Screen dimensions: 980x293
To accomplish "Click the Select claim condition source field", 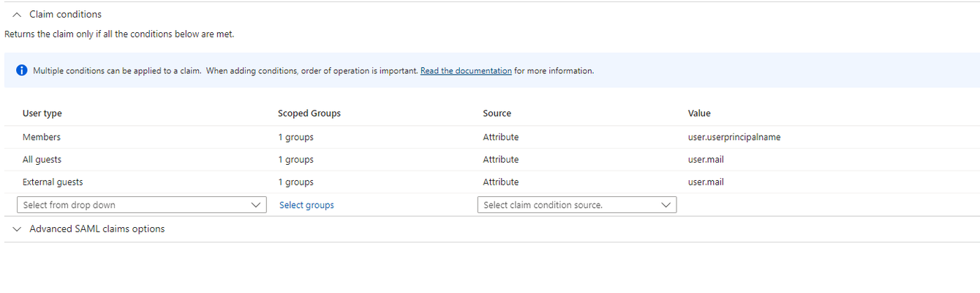I will (x=577, y=205).
